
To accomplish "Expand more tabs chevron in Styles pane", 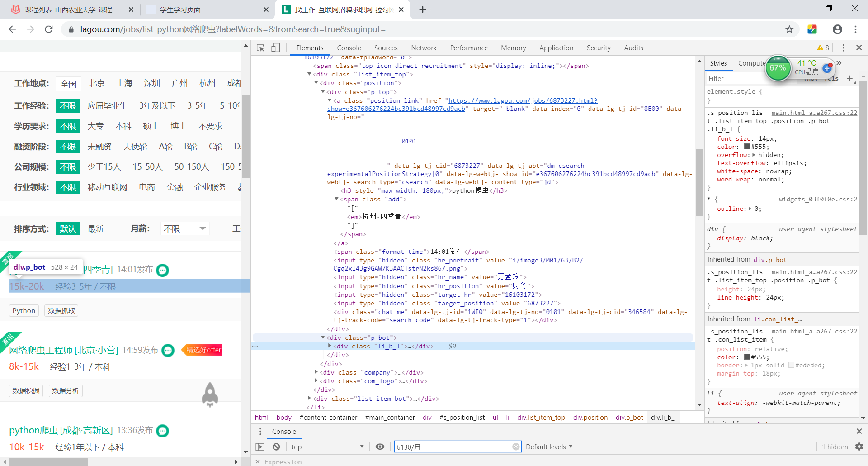I will coord(839,63).
